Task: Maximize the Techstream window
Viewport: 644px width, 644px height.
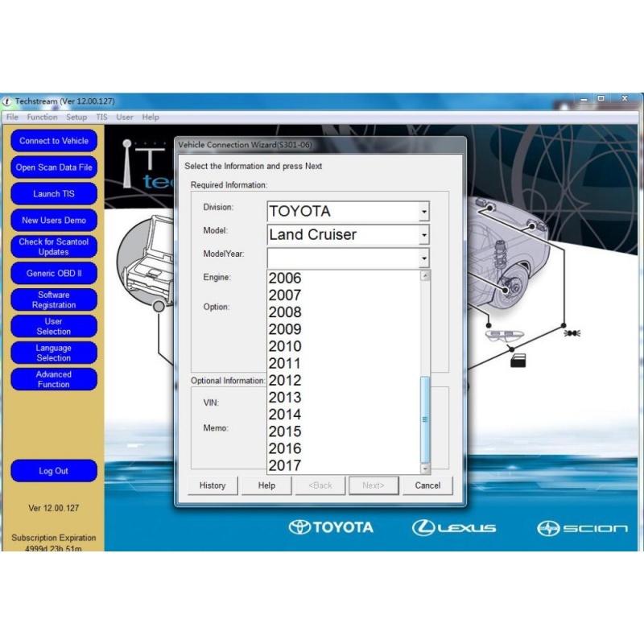Action: [601, 98]
